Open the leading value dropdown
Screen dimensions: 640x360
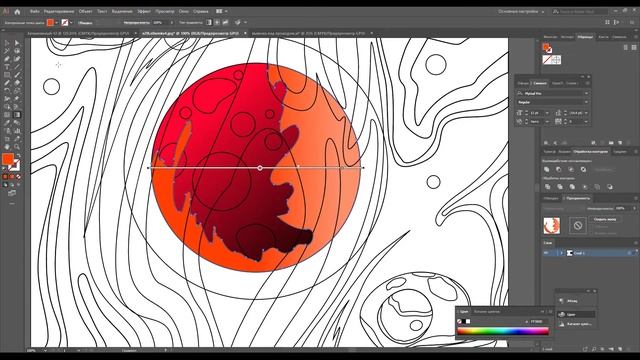587,113
